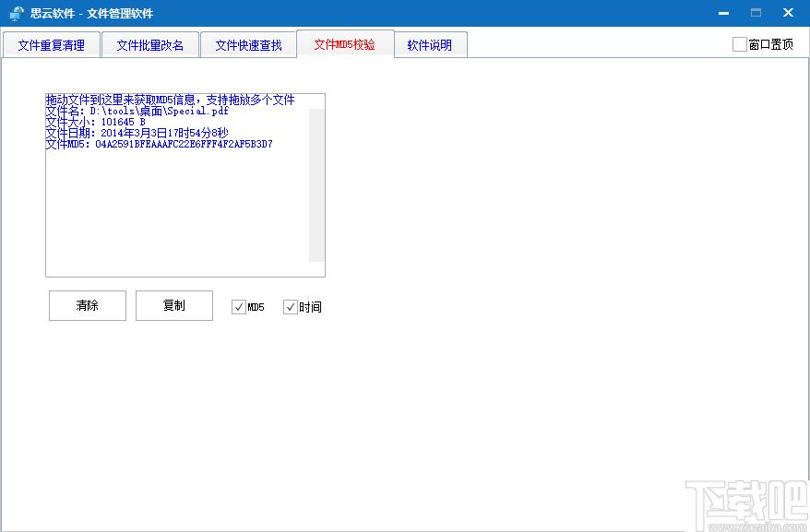Enable the 窗口置顶 checkbox
Image resolution: width=810 pixels, height=532 pixels.
(x=740, y=44)
